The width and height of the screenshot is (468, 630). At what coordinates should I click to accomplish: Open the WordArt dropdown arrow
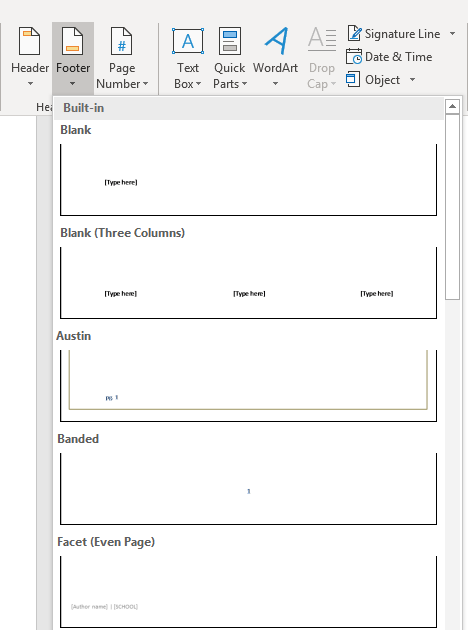click(275, 84)
